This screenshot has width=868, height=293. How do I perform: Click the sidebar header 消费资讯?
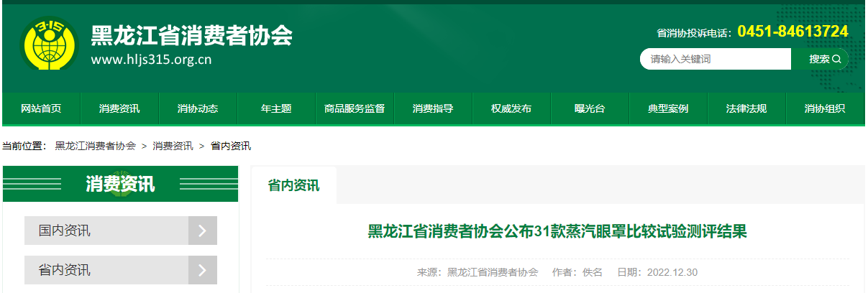coord(120,184)
